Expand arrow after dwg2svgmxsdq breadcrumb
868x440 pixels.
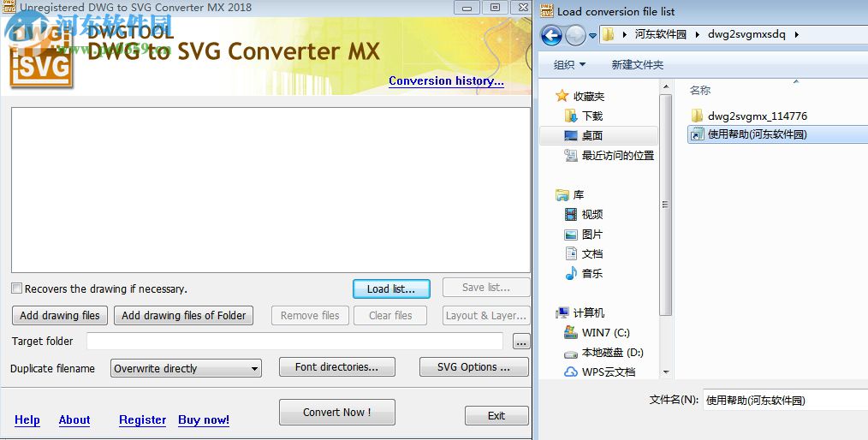click(796, 34)
